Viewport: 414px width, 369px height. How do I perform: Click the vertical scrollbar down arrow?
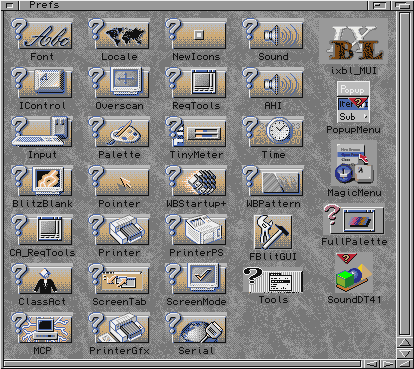pos(405,353)
